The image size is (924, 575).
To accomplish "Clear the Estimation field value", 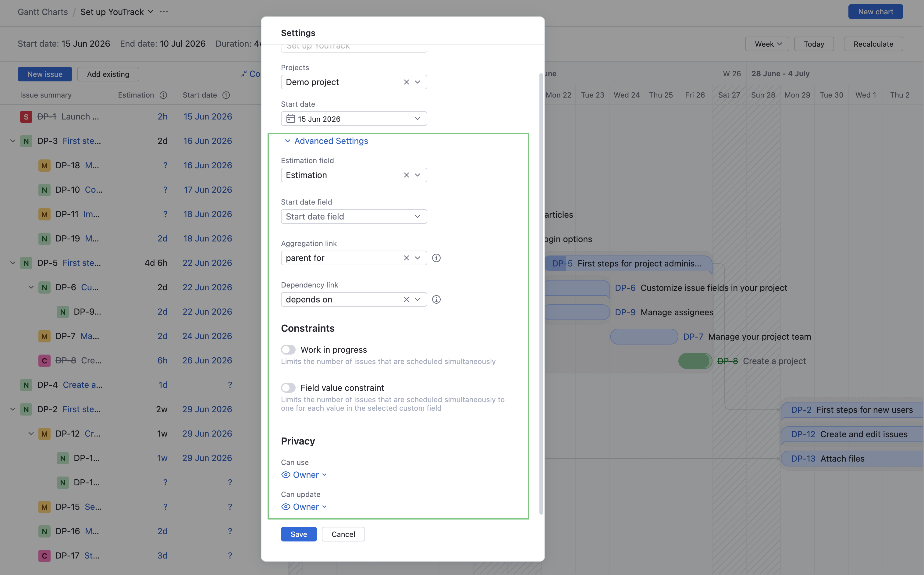I will (x=406, y=175).
